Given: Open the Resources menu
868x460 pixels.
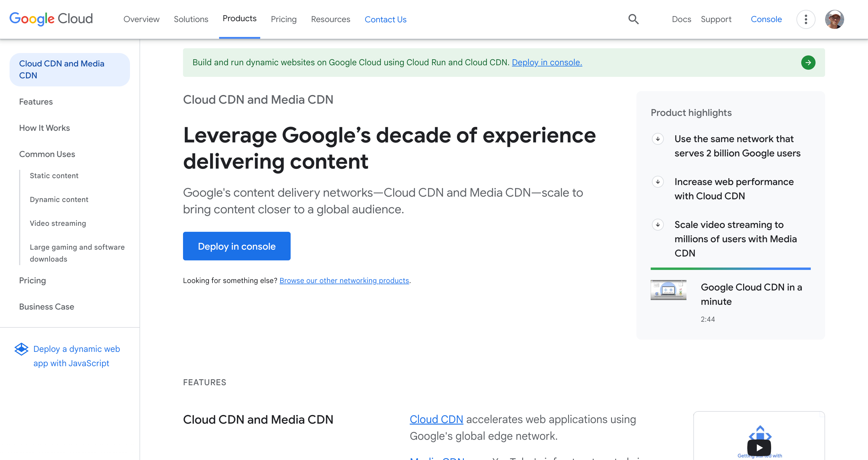Looking at the screenshot, I should (331, 19).
